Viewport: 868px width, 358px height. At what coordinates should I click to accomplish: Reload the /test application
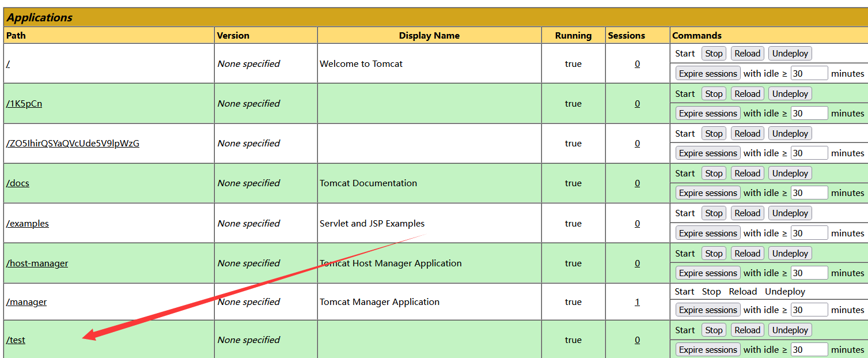click(x=748, y=330)
